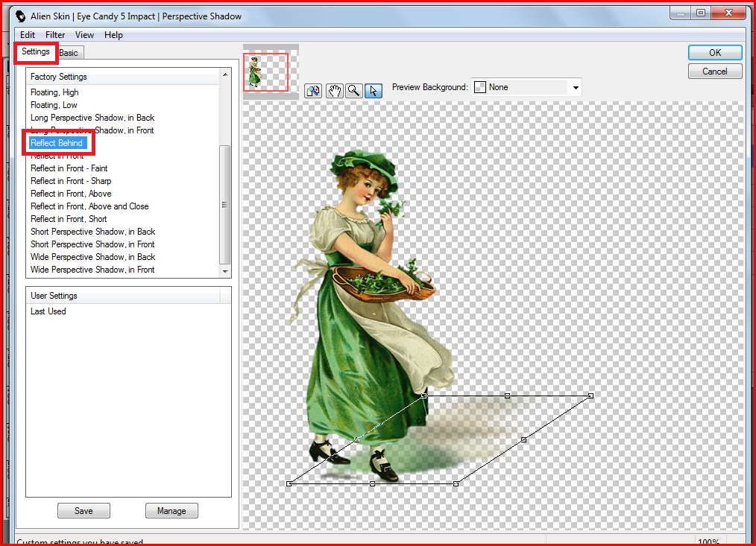
Task: Select Reflect in Front, Short preset
Action: (69, 219)
